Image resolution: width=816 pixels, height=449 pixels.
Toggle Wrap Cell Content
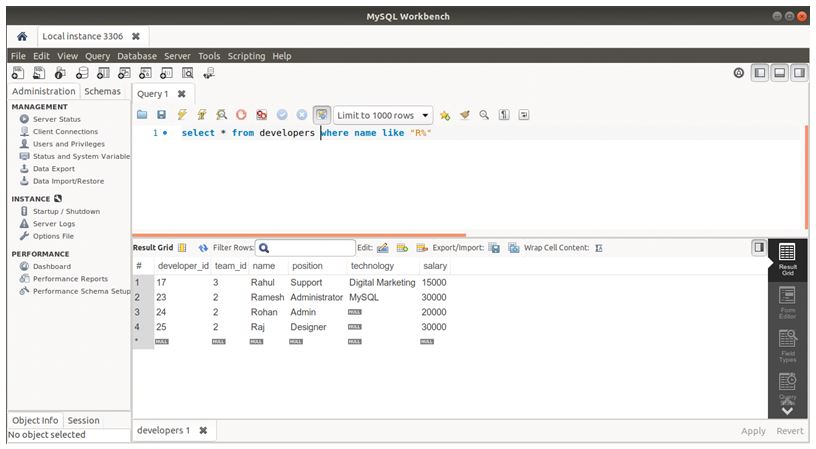pyautogui.click(x=599, y=248)
